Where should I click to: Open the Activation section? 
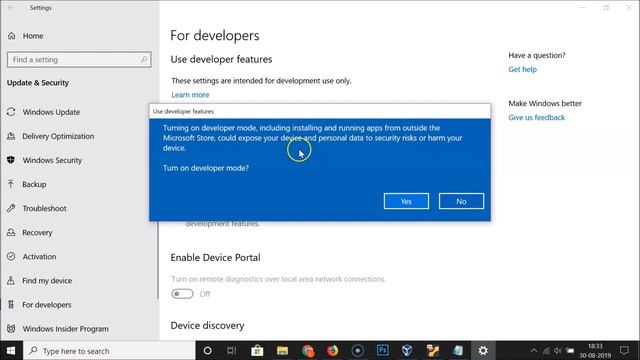click(39, 257)
